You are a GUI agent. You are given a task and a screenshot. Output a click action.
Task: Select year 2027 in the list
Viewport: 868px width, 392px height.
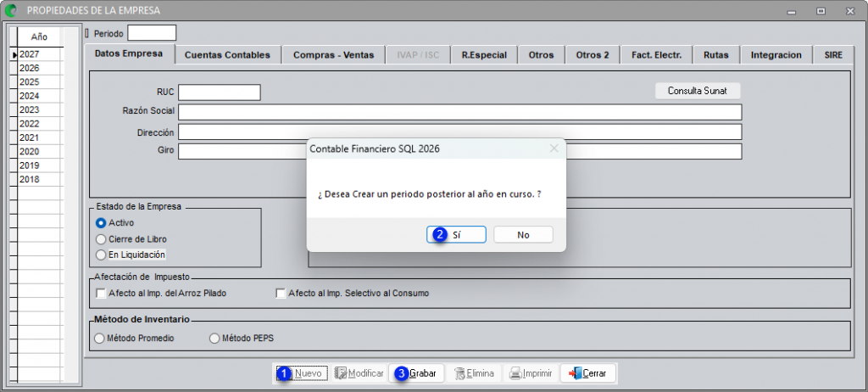point(40,54)
